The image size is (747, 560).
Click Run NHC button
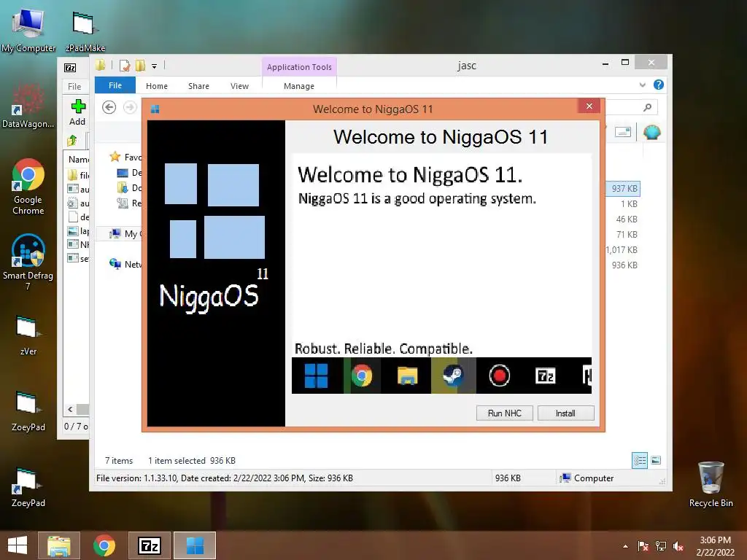coord(505,413)
